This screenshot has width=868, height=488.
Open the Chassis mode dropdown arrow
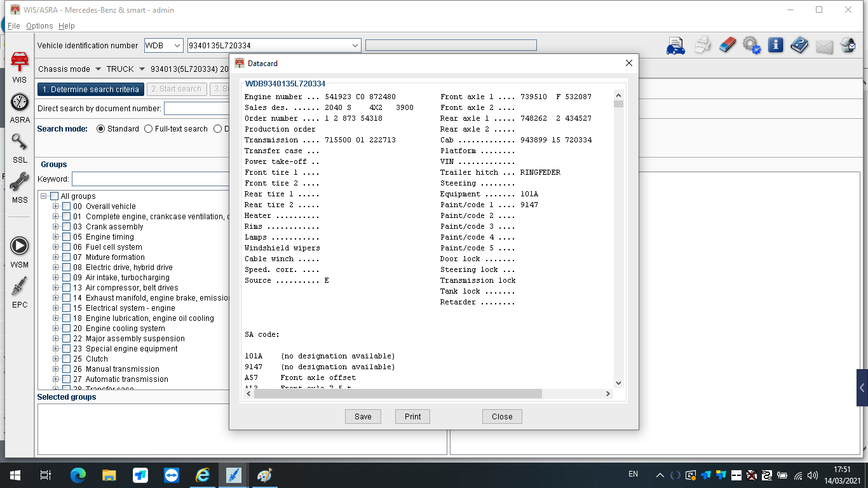click(98, 69)
